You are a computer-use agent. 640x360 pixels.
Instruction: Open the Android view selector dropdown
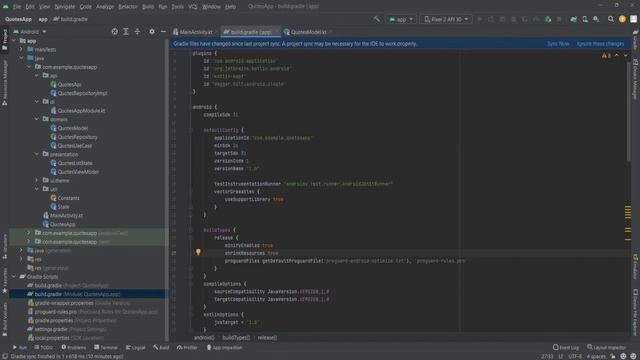(30, 31)
